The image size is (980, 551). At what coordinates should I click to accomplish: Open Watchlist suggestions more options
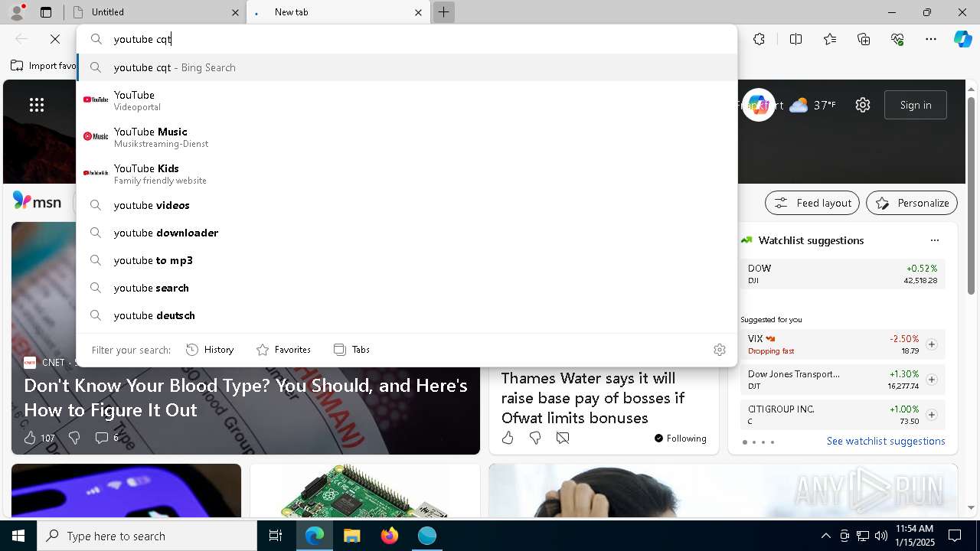935,240
